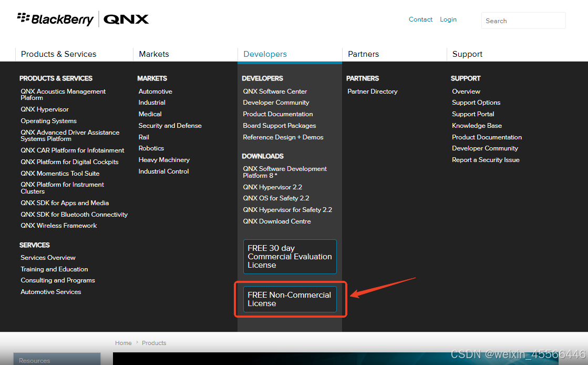The image size is (588, 365).
Task: Open Reference Design + Demos
Action: [283, 137]
